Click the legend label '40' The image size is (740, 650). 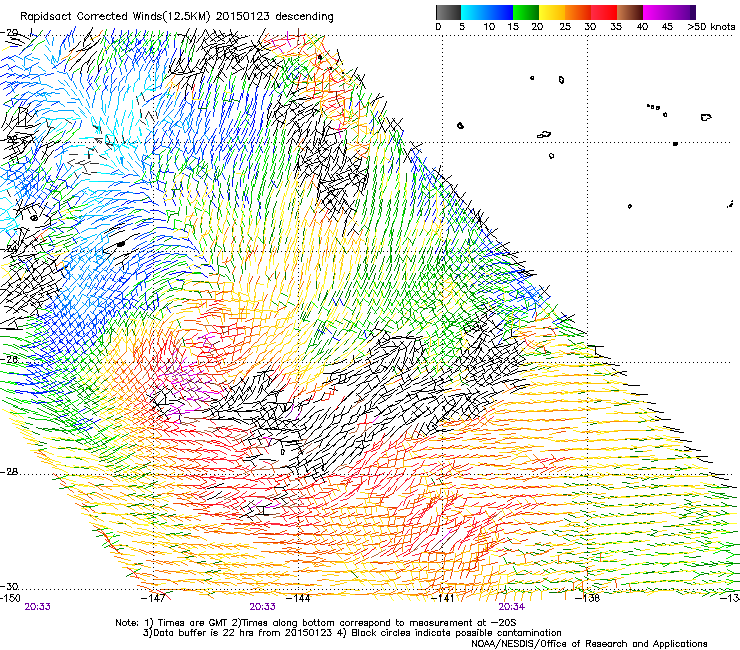click(642, 27)
